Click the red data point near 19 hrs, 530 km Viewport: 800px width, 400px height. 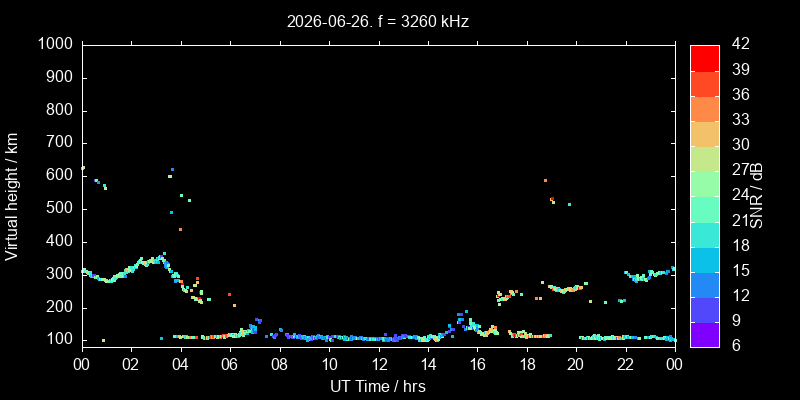552,199
